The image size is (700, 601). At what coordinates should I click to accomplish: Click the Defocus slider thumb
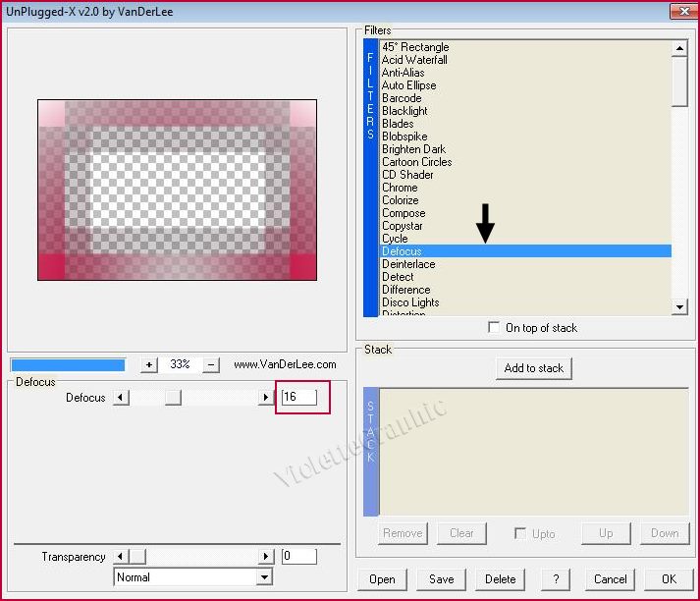(x=173, y=398)
